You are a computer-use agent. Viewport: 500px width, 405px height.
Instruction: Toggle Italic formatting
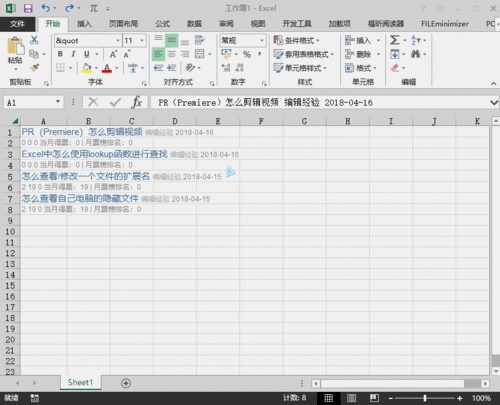73,54
